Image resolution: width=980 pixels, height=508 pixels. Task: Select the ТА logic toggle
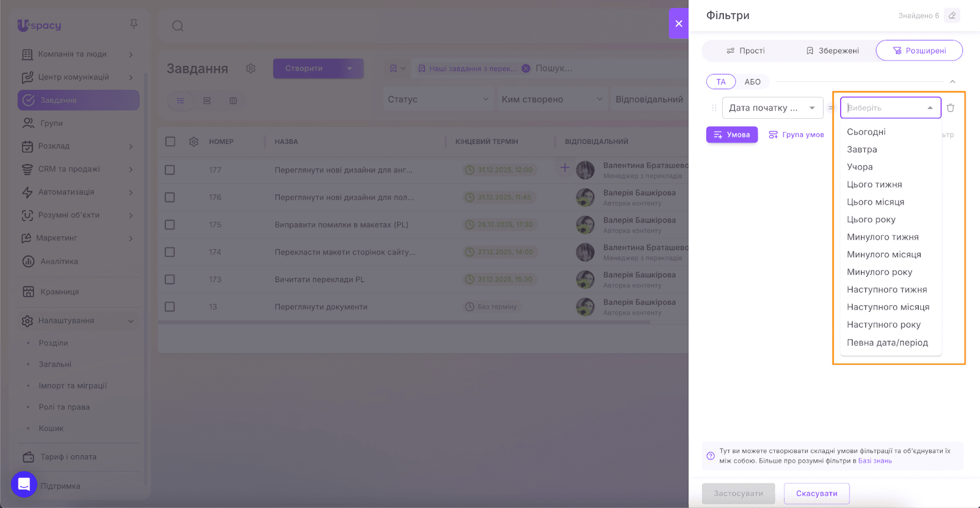(x=721, y=82)
